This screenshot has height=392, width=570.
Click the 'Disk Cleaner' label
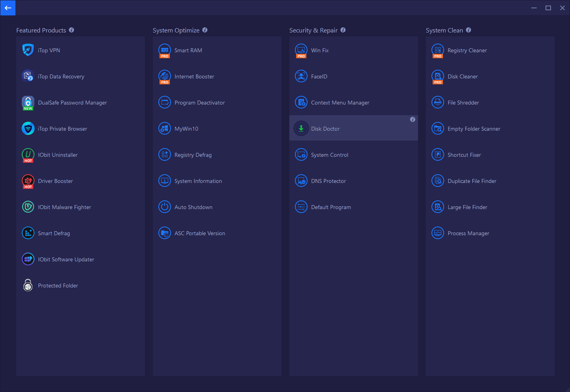[463, 76]
